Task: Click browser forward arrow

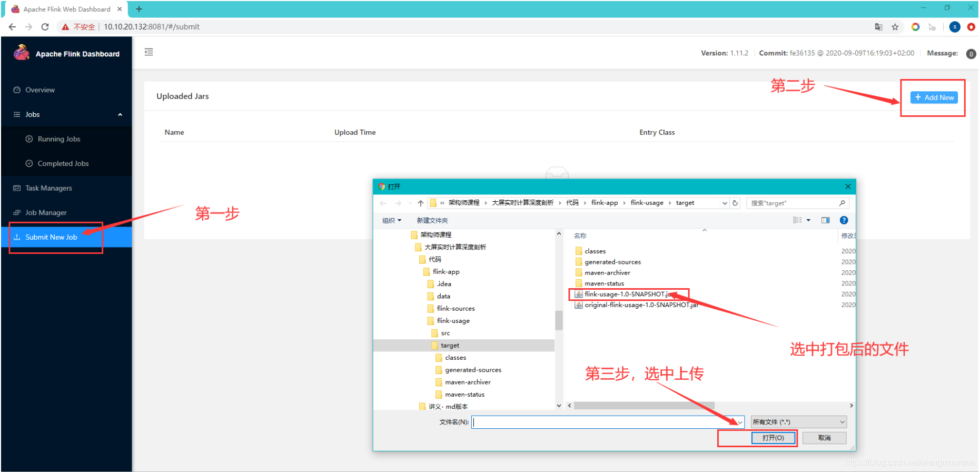Action: tap(28, 27)
